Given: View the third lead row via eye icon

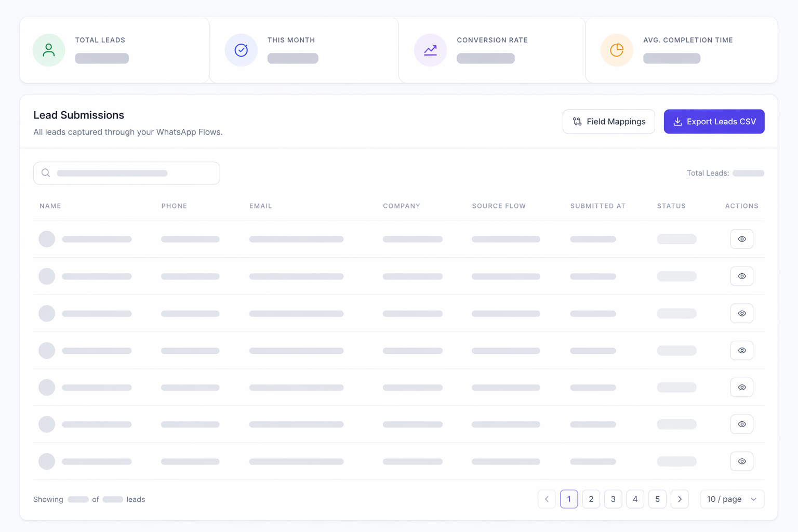Looking at the screenshot, I should [742, 313].
